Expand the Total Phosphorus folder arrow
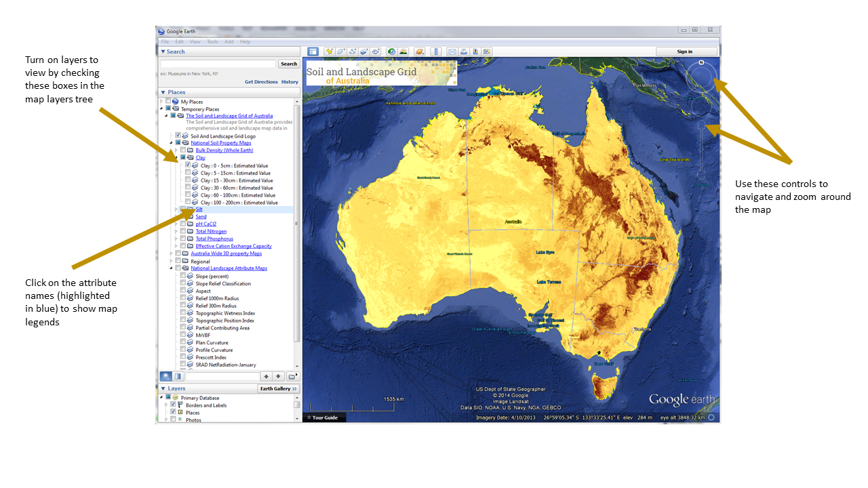The height and width of the screenshot is (488, 868). pos(176,239)
